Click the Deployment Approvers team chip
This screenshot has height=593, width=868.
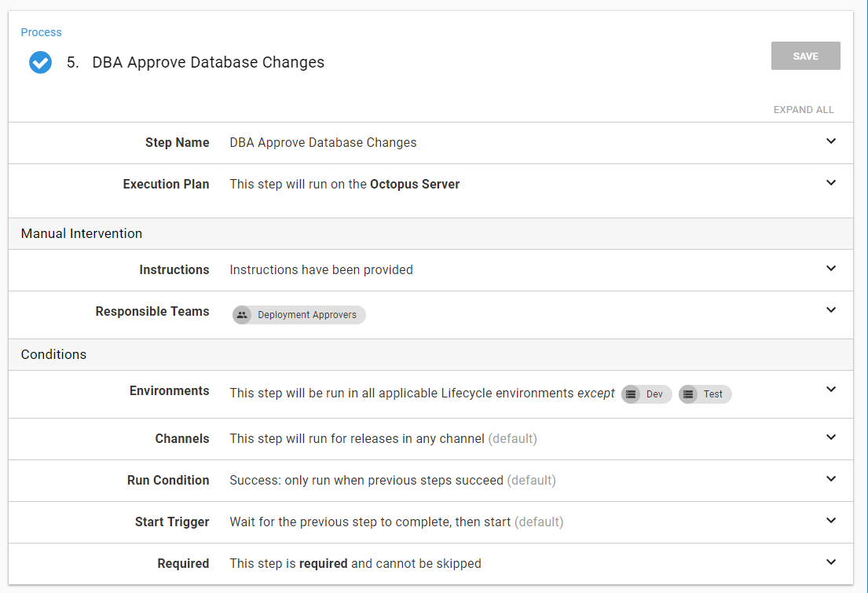[306, 315]
